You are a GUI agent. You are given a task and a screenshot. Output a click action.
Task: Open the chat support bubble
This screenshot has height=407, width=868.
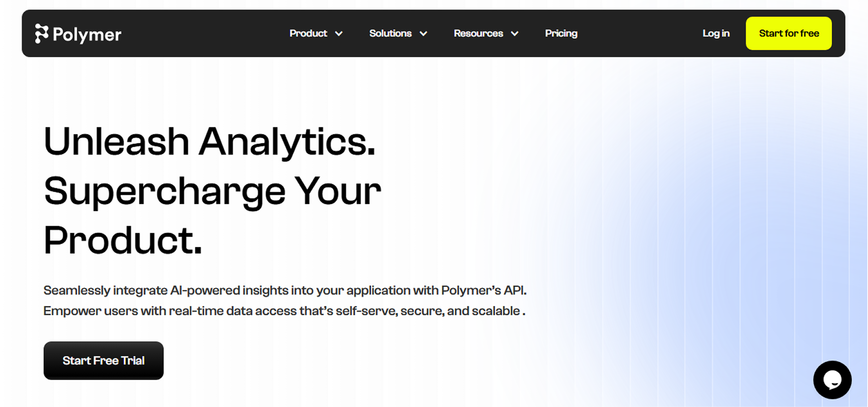(832, 380)
